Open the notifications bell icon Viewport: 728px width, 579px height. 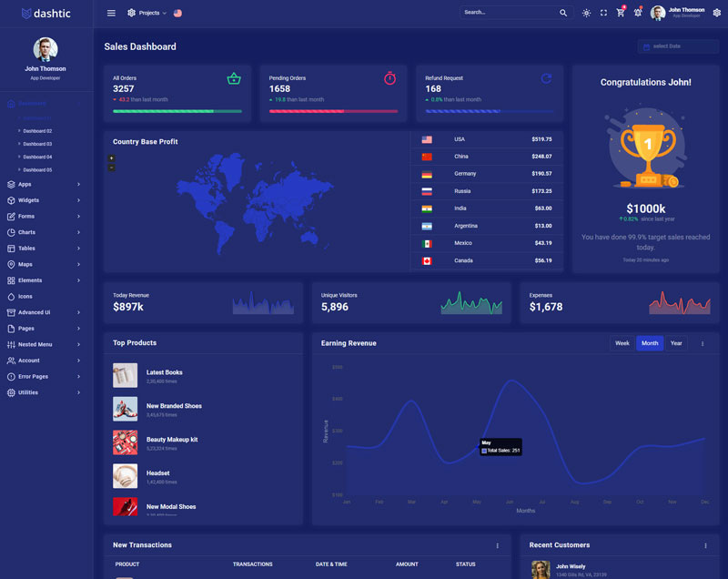click(x=637, y=13)
